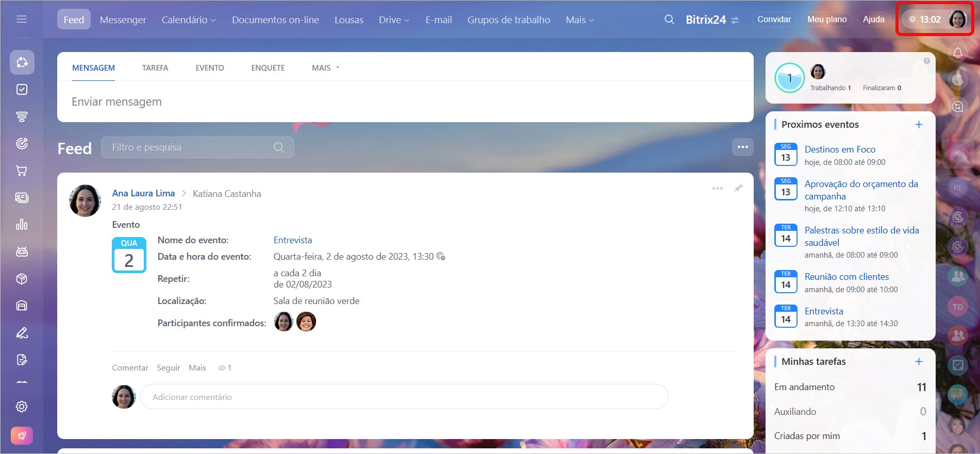Toggle the 13:02 work time clock
Viewport: 980px width, 454px height.
(x=925, y=20)
